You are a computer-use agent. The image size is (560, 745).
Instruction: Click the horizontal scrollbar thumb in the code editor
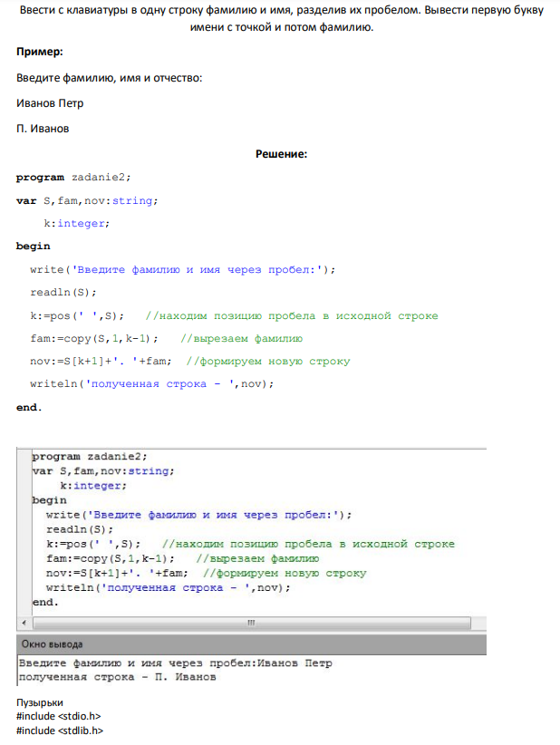[x=252, y=623]
